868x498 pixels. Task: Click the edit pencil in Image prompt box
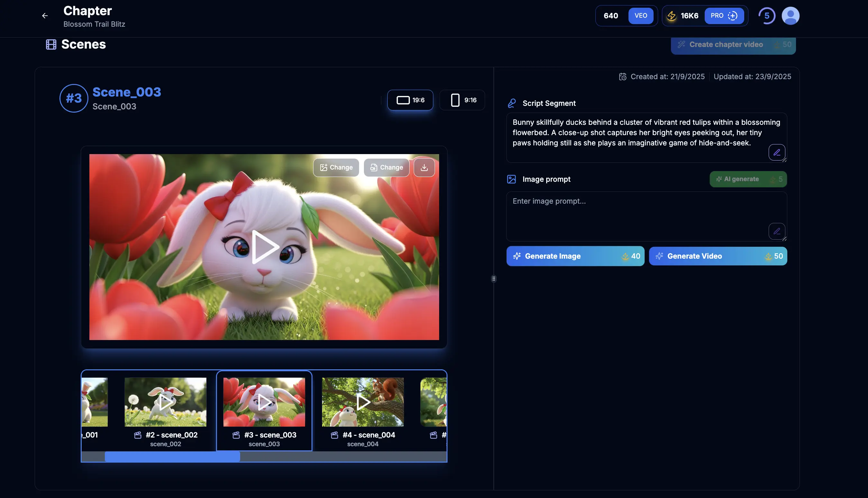776,232
